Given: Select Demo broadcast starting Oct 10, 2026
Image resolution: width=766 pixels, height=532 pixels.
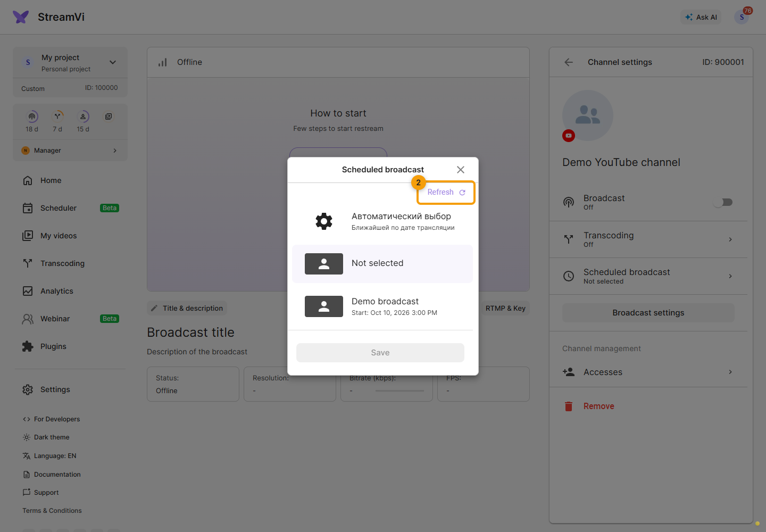Looking at the screenshot, I should pyautogui.click(x=382, y=306).
